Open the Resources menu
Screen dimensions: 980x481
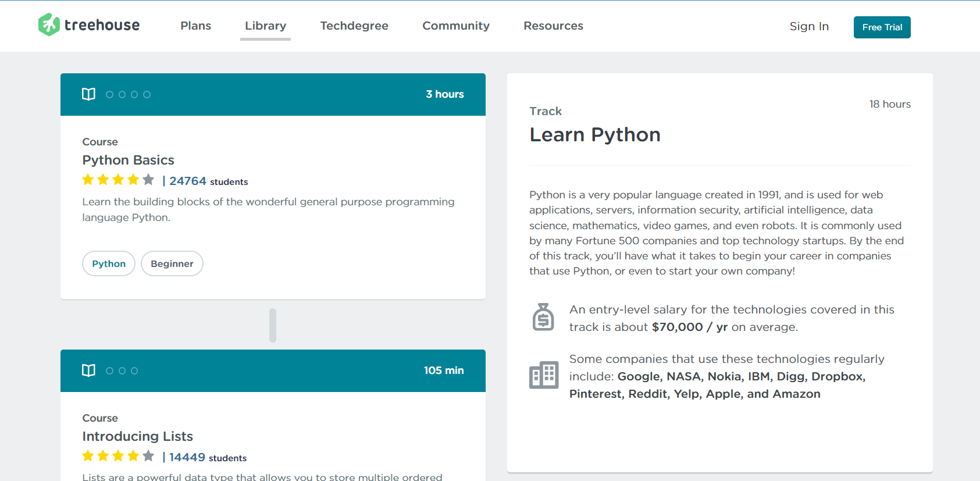[553, 26]
